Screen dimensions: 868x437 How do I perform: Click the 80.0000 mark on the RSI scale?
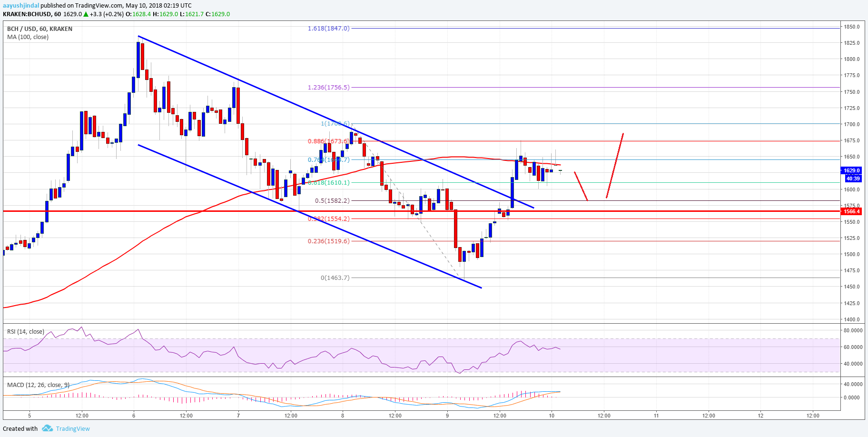853,330
